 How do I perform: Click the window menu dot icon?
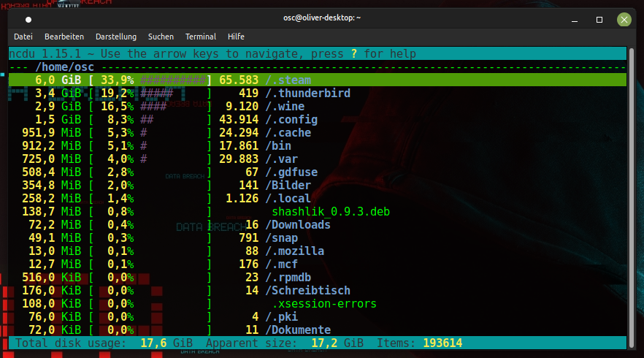click(x=28, y=19)
